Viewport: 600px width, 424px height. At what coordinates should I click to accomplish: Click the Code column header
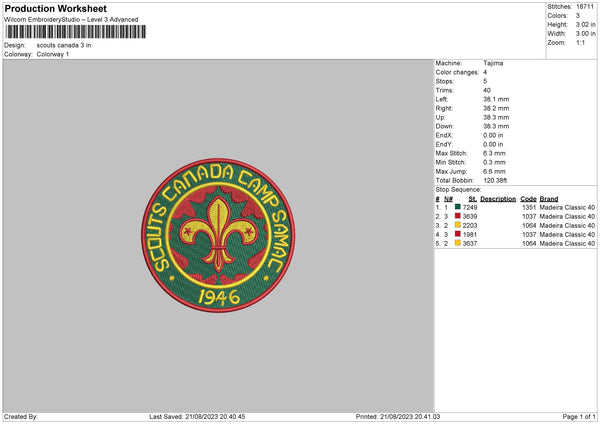528,199
